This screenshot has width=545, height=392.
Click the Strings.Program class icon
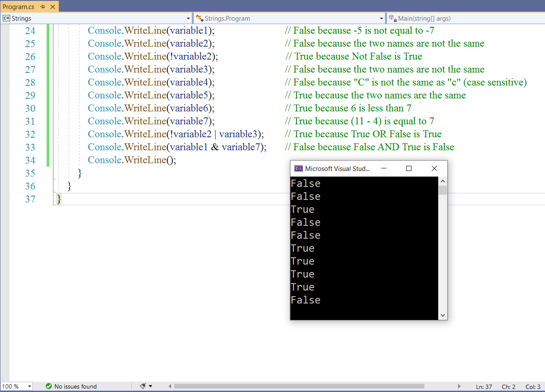pyautogui.click(x=199, y=19)
